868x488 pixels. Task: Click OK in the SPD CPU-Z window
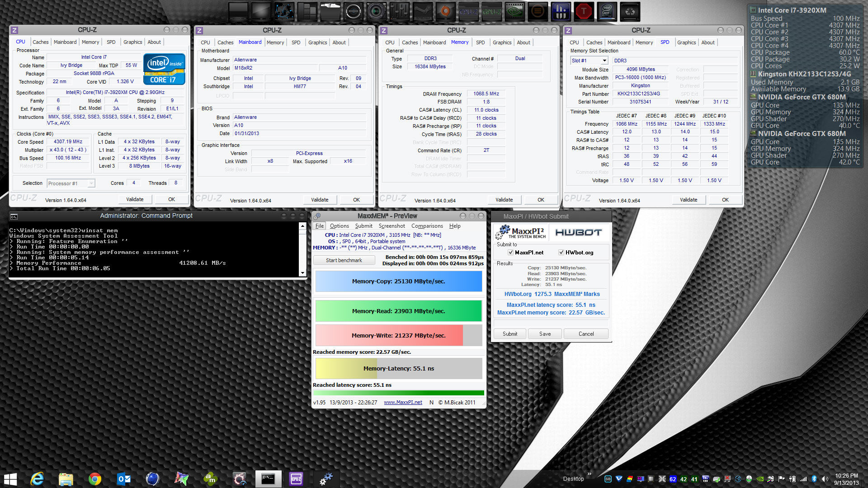pos(725,200)
